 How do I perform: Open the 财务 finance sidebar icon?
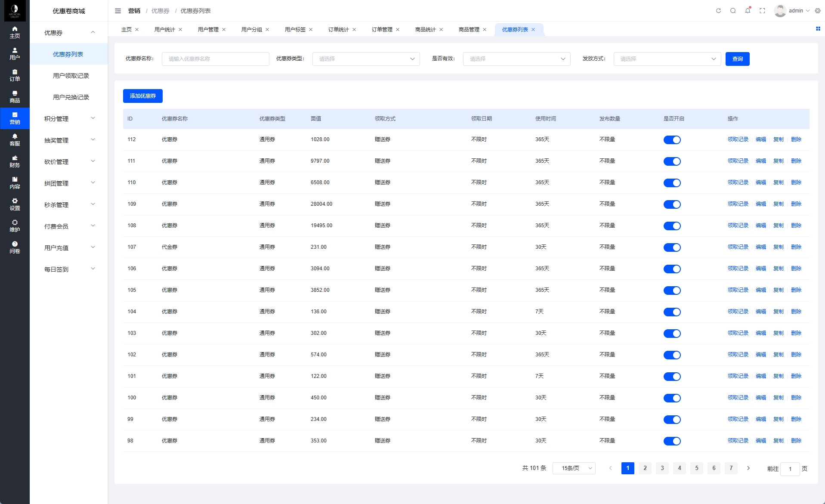(15, 161)
